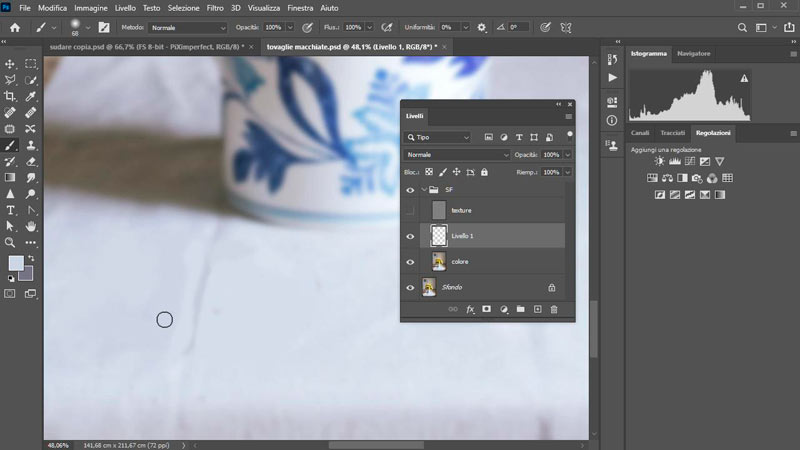Toggle lock all padlock

pyautogui.click(x=484, y=172)
